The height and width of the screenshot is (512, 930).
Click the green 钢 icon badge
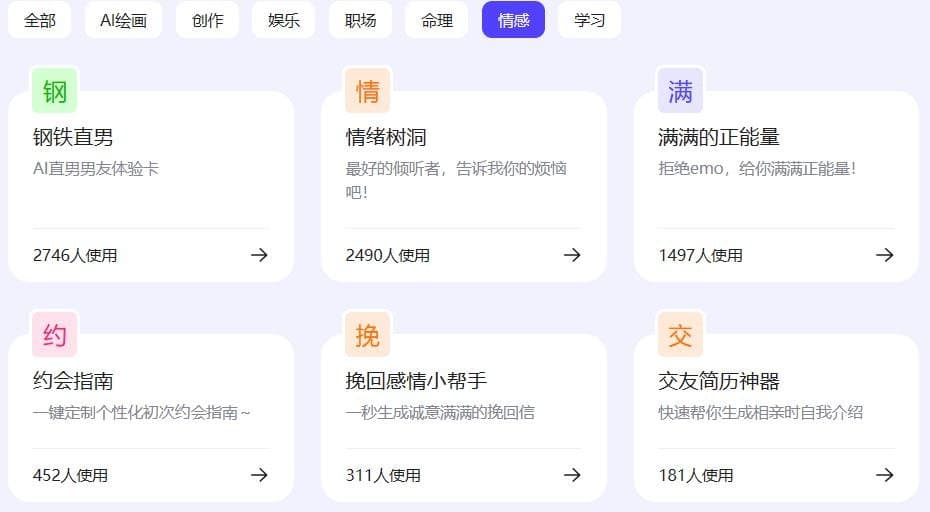pos(55,91)
